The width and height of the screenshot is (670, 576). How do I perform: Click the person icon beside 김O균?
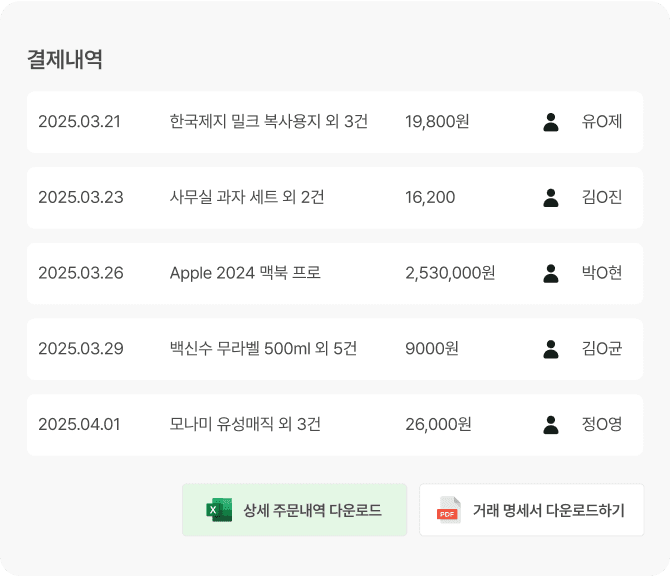click(x=551, y=349)
